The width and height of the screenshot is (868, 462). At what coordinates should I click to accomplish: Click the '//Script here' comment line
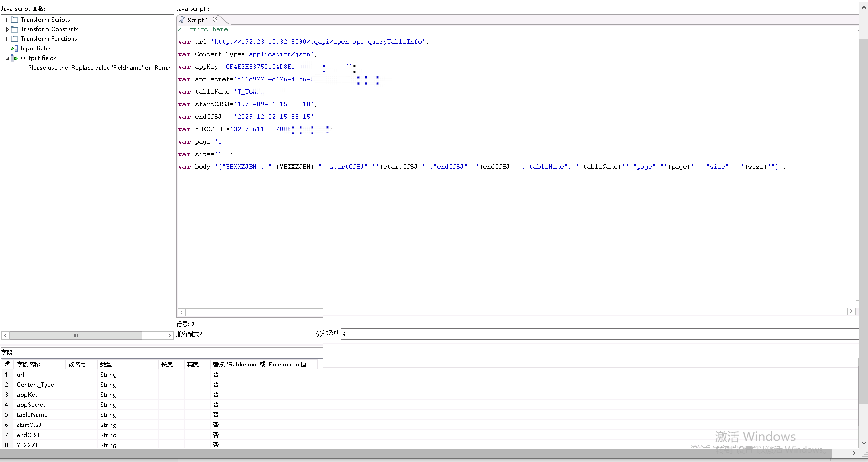click(x=203, y=29)
